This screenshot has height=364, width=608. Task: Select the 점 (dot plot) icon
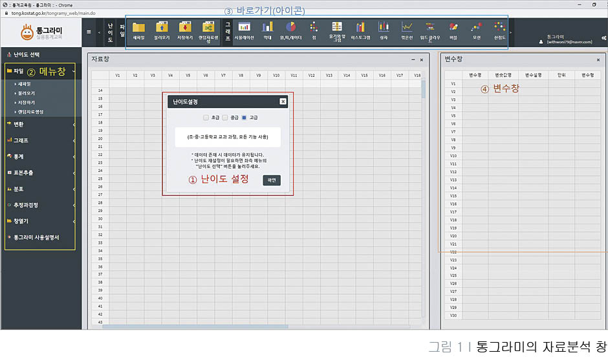(x=314, y=27)
